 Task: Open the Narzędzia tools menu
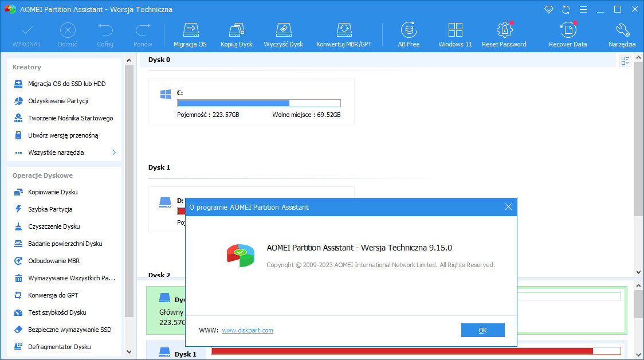(622, 35)
